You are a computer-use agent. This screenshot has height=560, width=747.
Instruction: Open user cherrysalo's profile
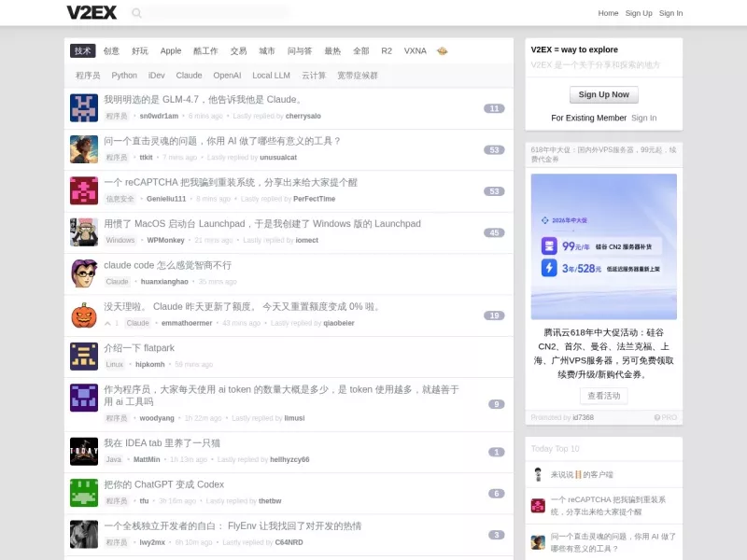tap(303, 116)
